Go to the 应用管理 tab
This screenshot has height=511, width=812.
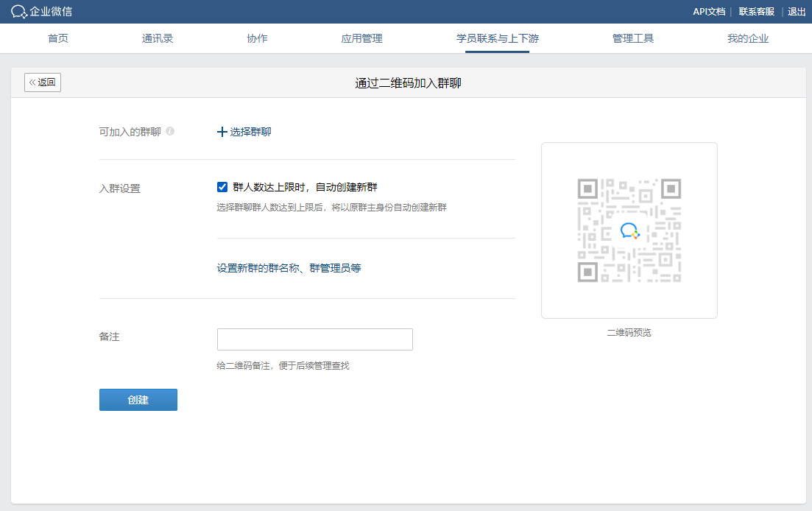click(361, 38)
